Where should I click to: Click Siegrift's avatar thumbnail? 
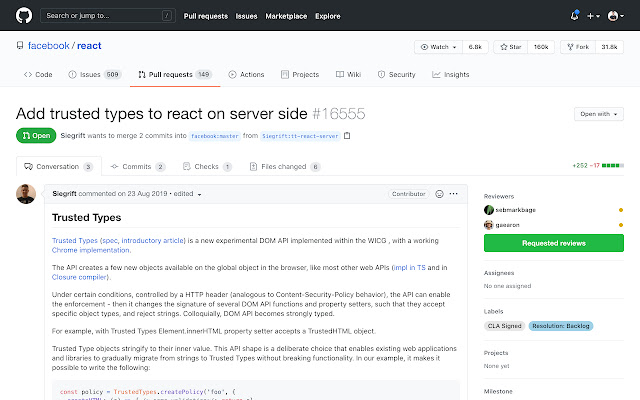pos(26,194)
